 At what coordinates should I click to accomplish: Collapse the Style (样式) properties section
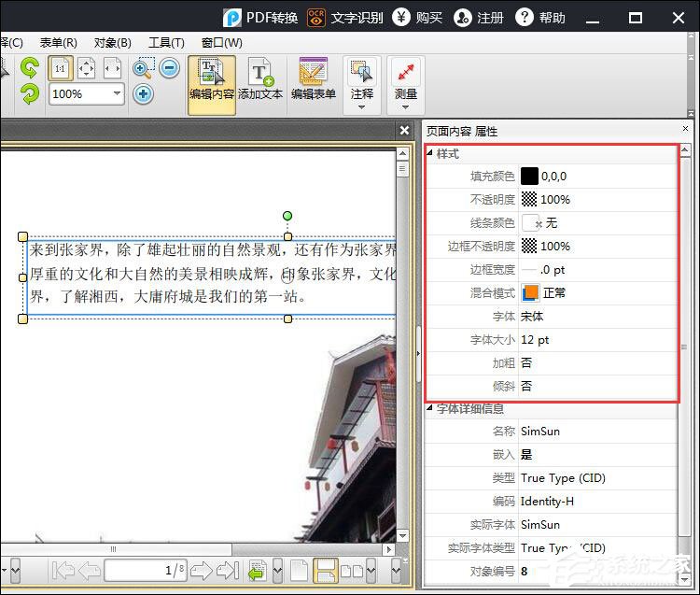(x=430, y=153)
